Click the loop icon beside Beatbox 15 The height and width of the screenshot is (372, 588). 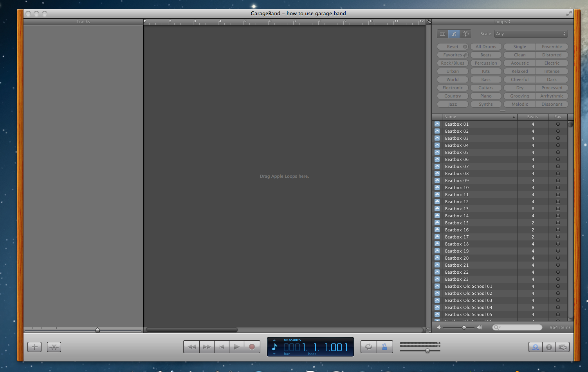point(437,223)
